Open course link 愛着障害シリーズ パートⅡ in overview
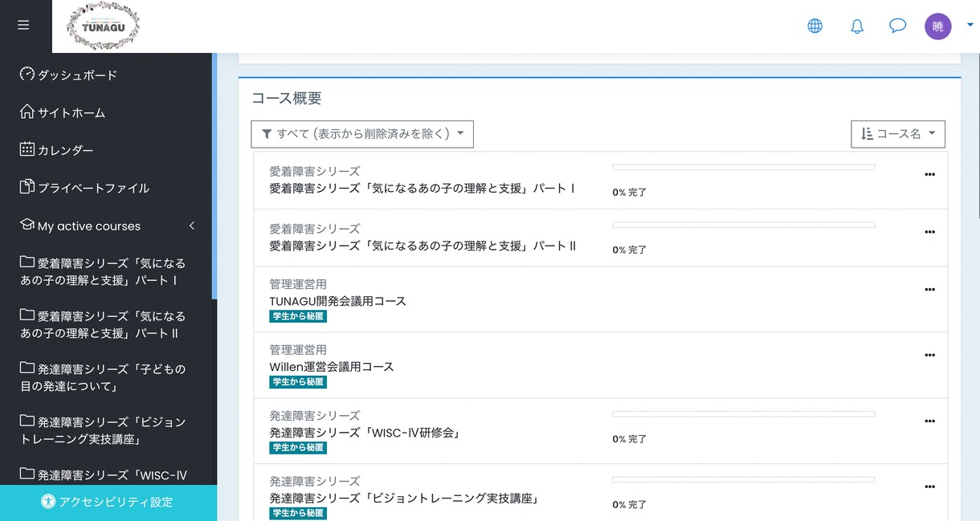980x521 pixels. point(423,246)
